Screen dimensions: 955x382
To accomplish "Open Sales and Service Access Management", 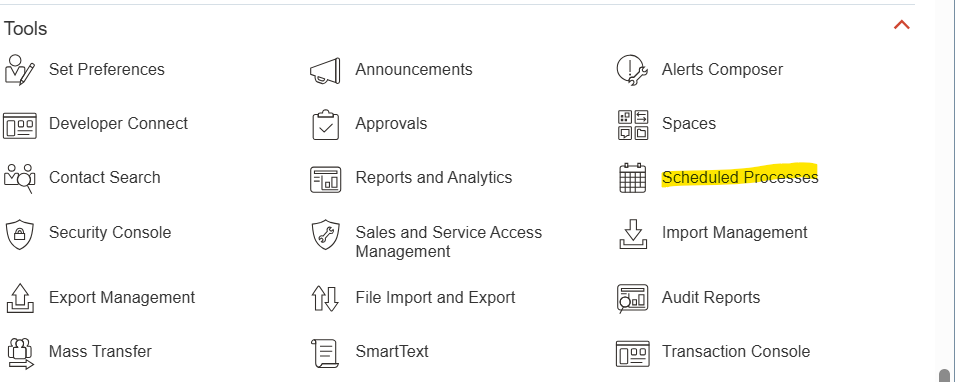I will tap(448, 242).
